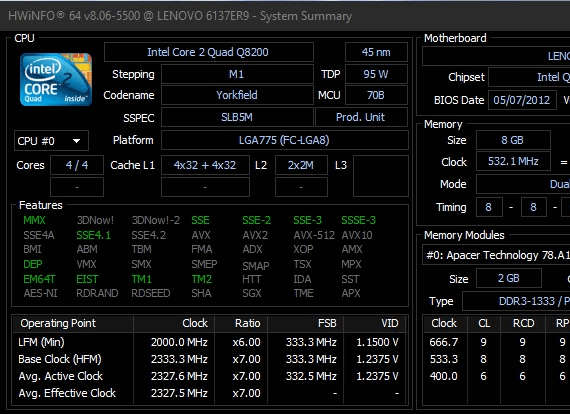Click the dropdown arrow beside CPU #0
570x414 pixels.
tap(76, 141)
